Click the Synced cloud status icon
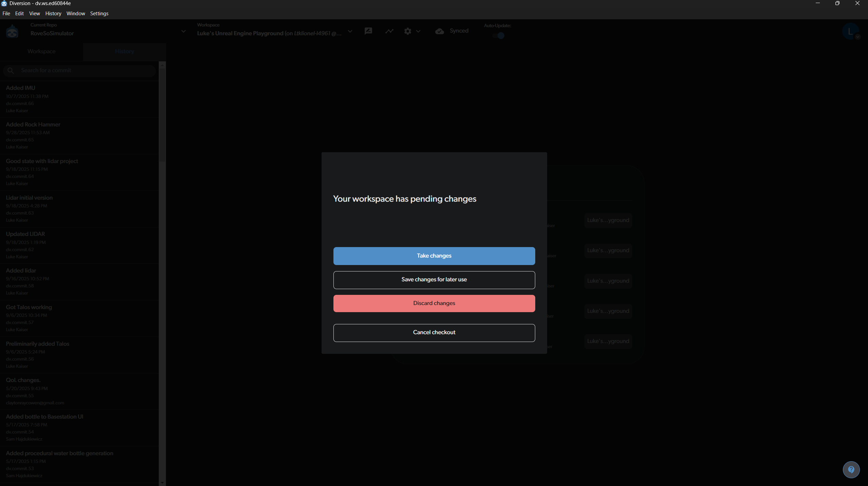 point(439,31)
